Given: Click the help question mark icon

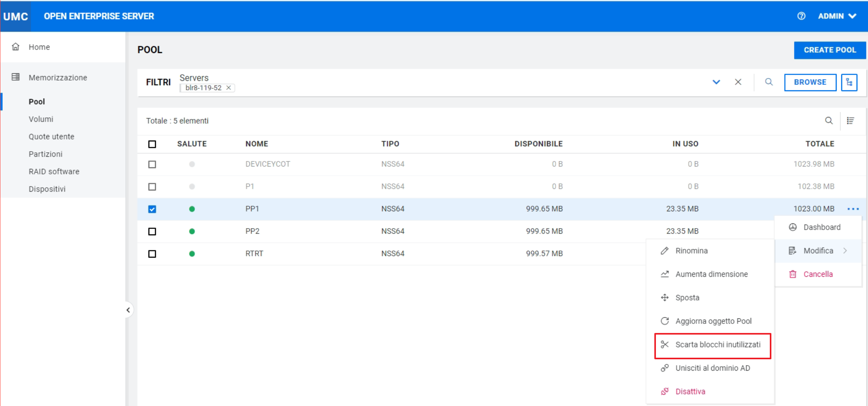Looking at the screenshot, I should click(x=801, y=16).
